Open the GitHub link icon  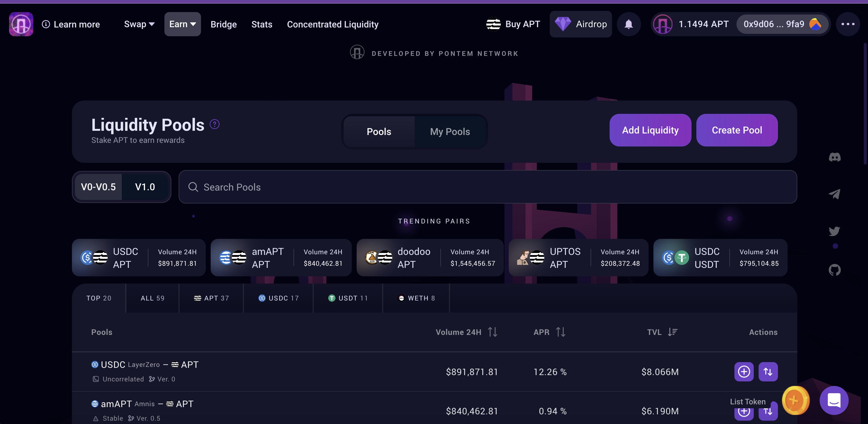click(x=834, y=270)
